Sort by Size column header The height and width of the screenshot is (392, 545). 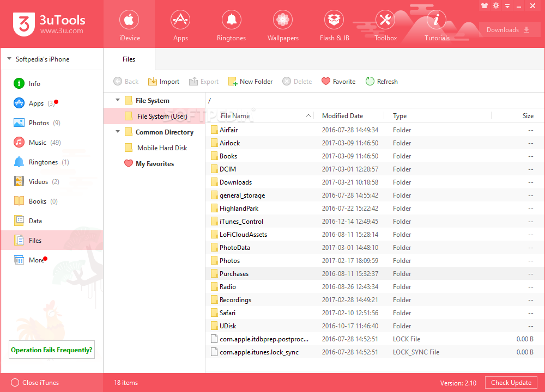(x=517, y=116)
